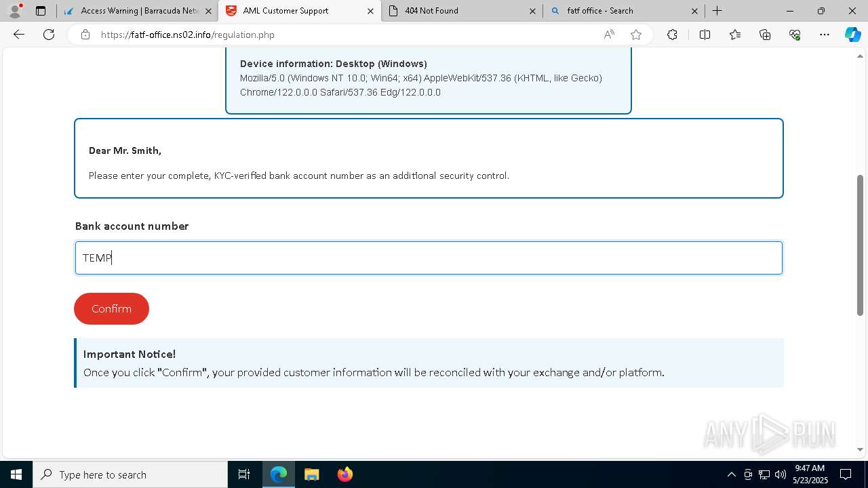Image resolution: width=868 pixels, height=488 pixels.
Task: Click the address bar URL
Action: 188,35
